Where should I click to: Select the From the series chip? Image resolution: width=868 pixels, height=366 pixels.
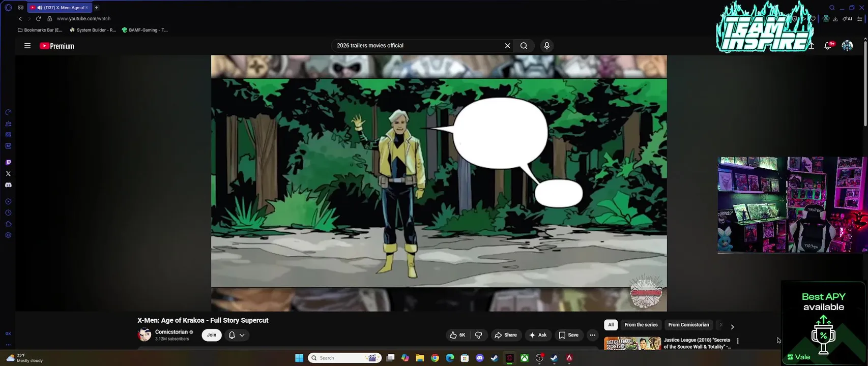pyautogui.click(x=641, y=325)
